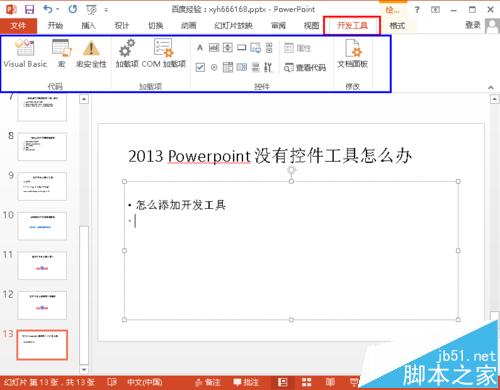The width and height of the screenshot is (500, 390).
Task: Select slide 13 thumbnail
Action: pyautogui.click(x=42, y=345)
